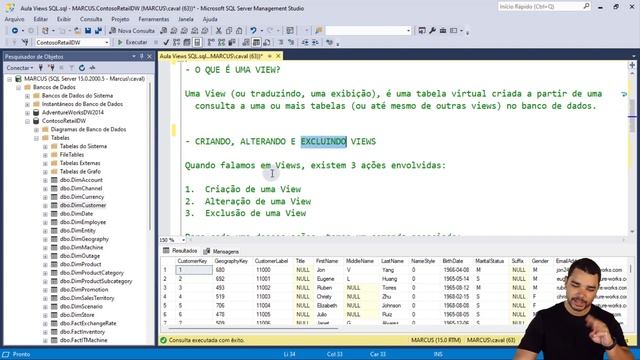
Task: Click the open file toolbar icon
Action: (x=77, y=31)
